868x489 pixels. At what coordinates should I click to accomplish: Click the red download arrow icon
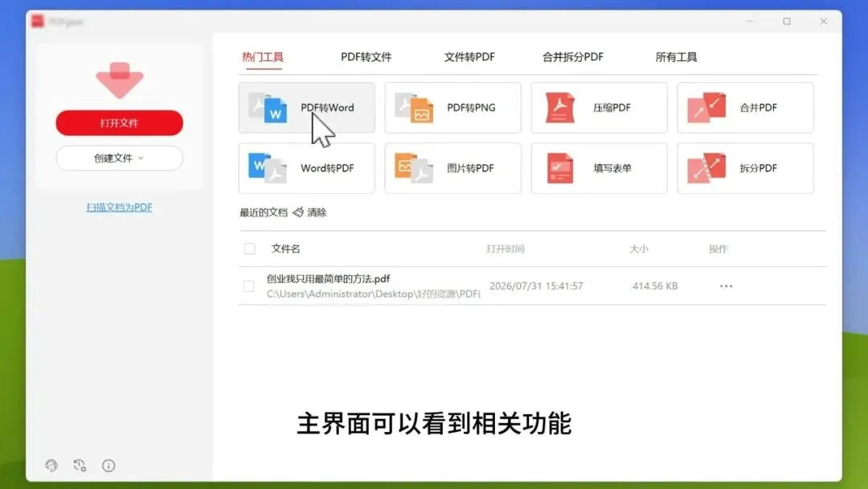point(120,80)
